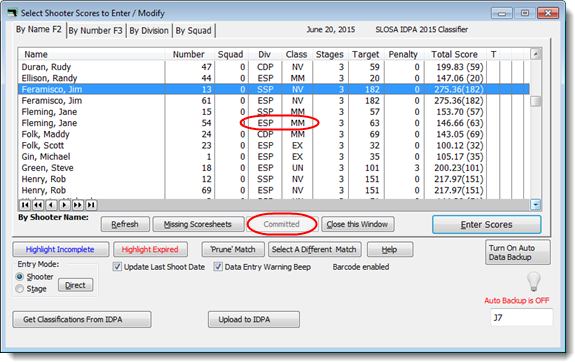This screenshot has height=362, width=575.
Task: Switch to By Division tab
Action: pyautogui.click(x=149, y=30)
